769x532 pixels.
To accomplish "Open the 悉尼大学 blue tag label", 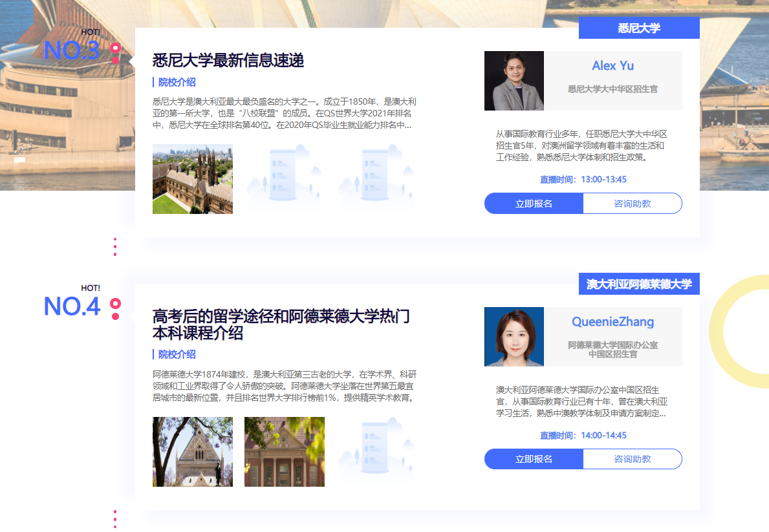I will 639,28.
